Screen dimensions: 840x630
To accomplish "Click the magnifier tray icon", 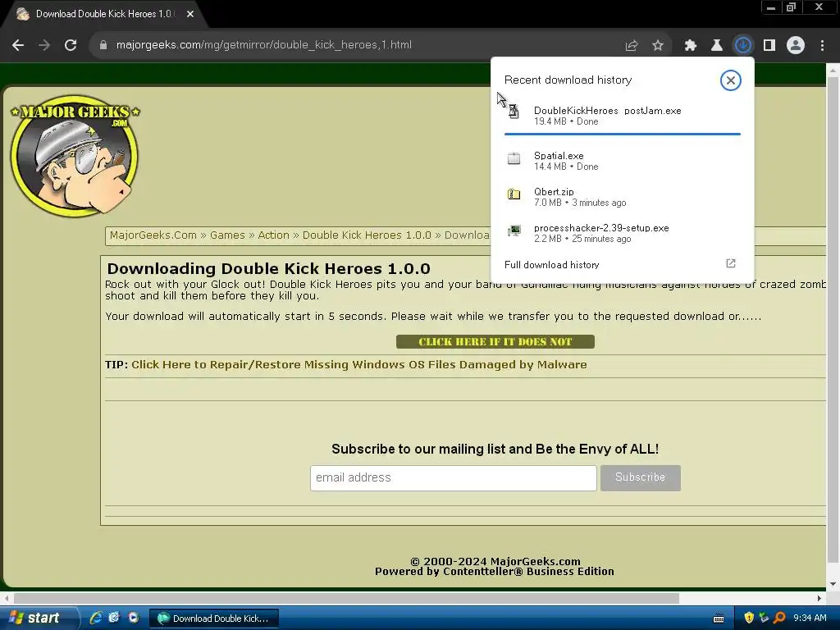I will 779,618.
